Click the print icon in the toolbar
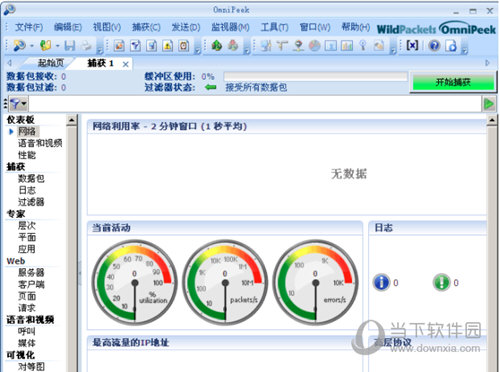This screenshot has width=500, height=372. [x=86, y=45]
